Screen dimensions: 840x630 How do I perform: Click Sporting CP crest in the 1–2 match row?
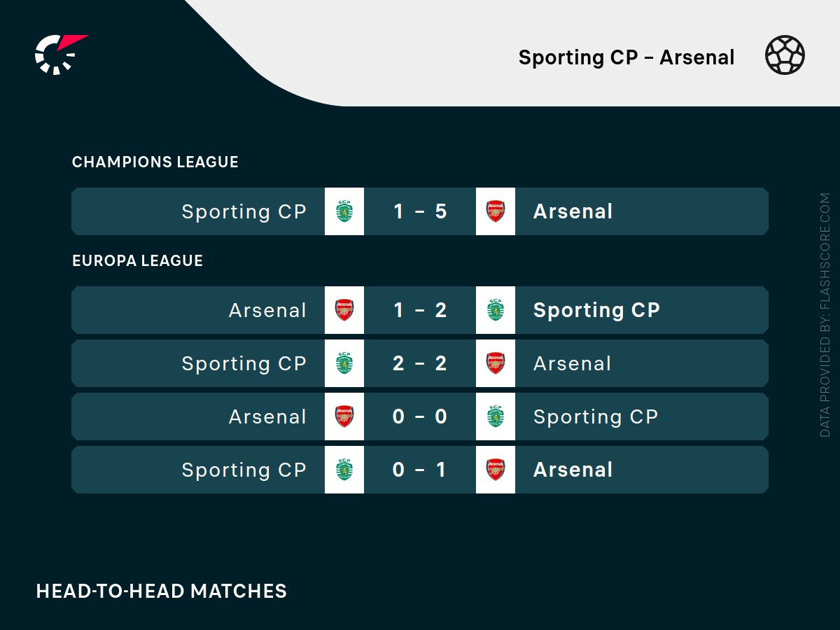[x=496, y=310]
